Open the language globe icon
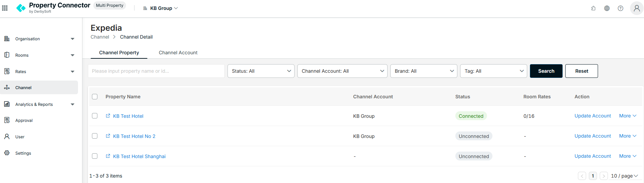The width and height of the screenshot is (644, 183). click(x=607, y=8)
